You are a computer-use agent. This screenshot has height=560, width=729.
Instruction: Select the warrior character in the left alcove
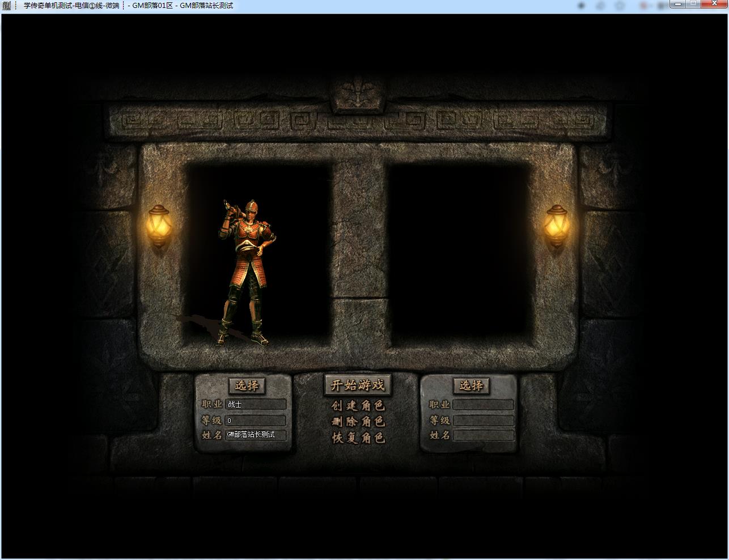[247, 273]
